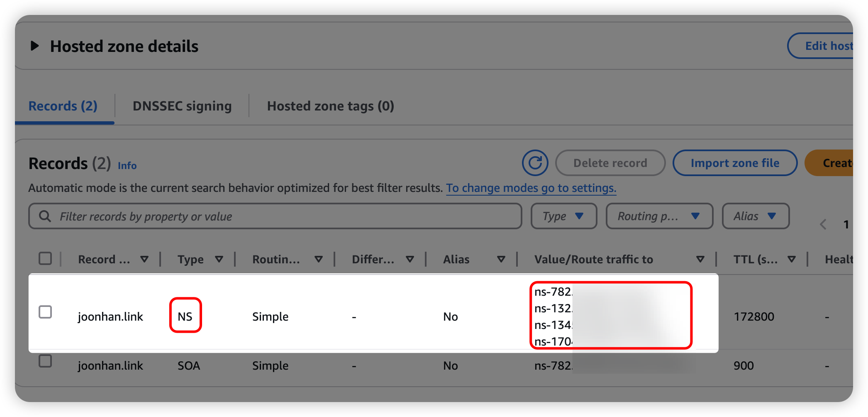Open the Type filter dropdown
The width and height of the screenshot is (868, 417).
tap(563, 216)
